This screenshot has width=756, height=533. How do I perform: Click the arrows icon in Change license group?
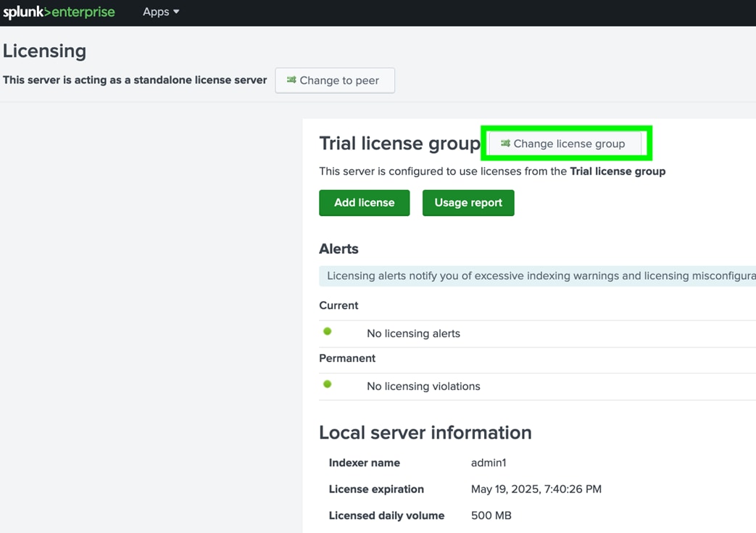[x=505, y=144]
